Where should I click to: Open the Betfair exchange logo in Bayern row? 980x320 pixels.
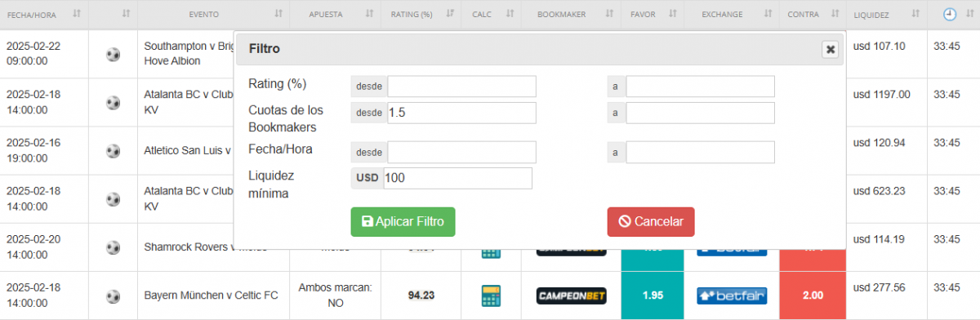point(732,296)
